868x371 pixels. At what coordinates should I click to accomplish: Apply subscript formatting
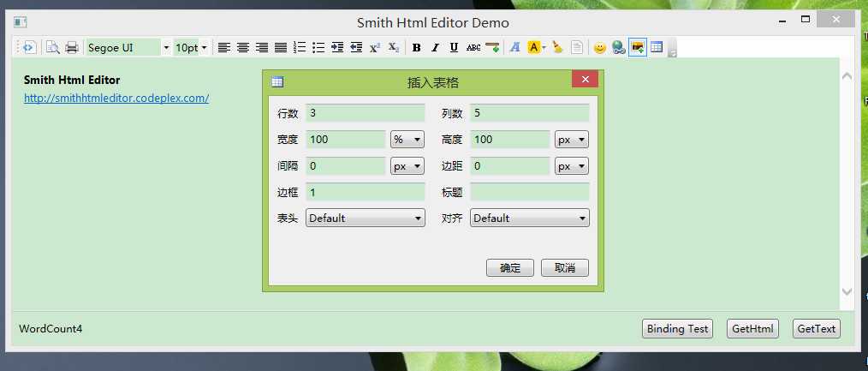394,48
